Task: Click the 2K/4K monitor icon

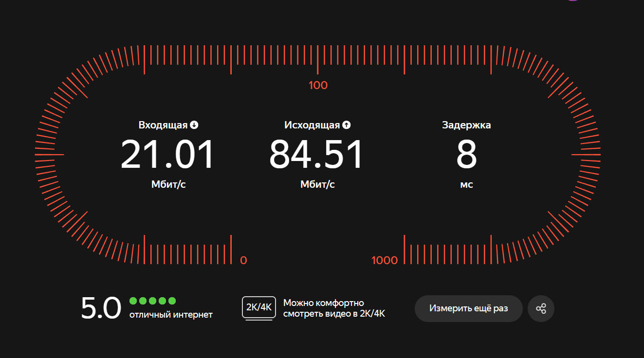Action: pos(259,308)
